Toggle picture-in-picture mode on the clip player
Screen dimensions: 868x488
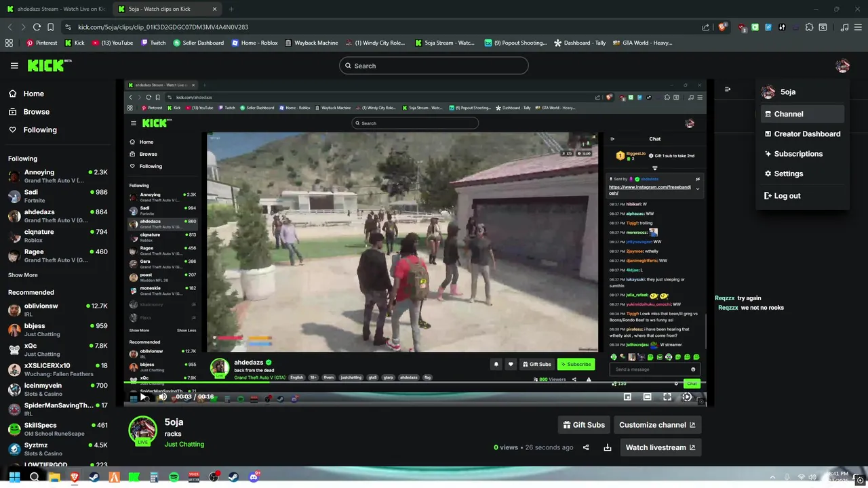pos(627,397)
